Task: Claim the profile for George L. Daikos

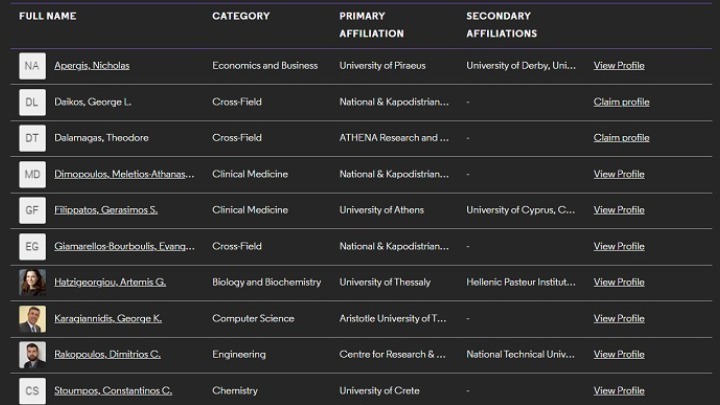Action: click(621, 102)
